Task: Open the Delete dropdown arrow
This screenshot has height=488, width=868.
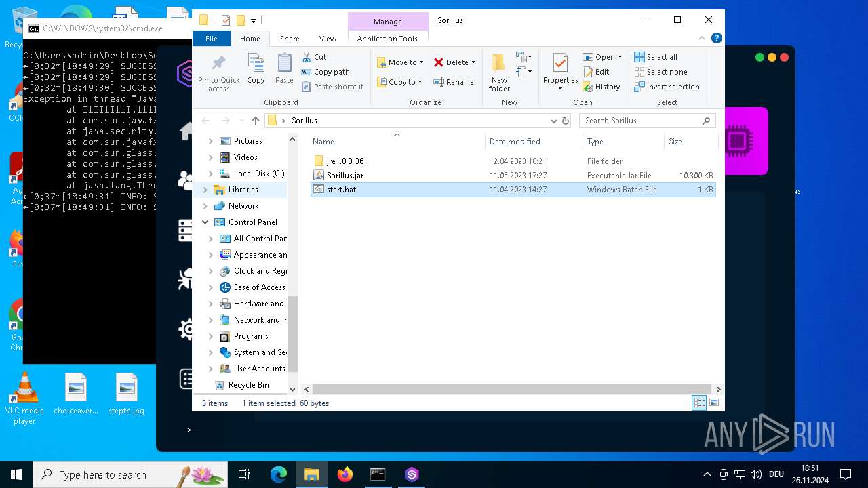Action: click(473, 62)
